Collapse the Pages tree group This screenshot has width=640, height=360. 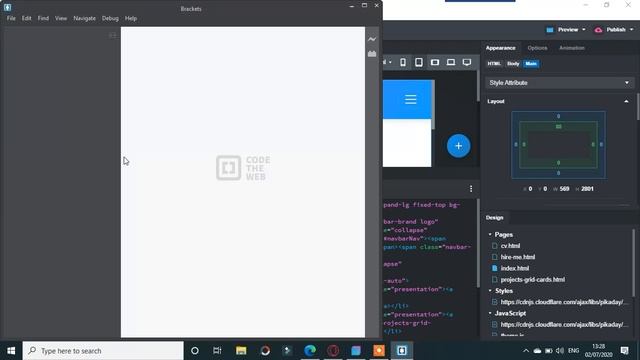pos(490,235)
